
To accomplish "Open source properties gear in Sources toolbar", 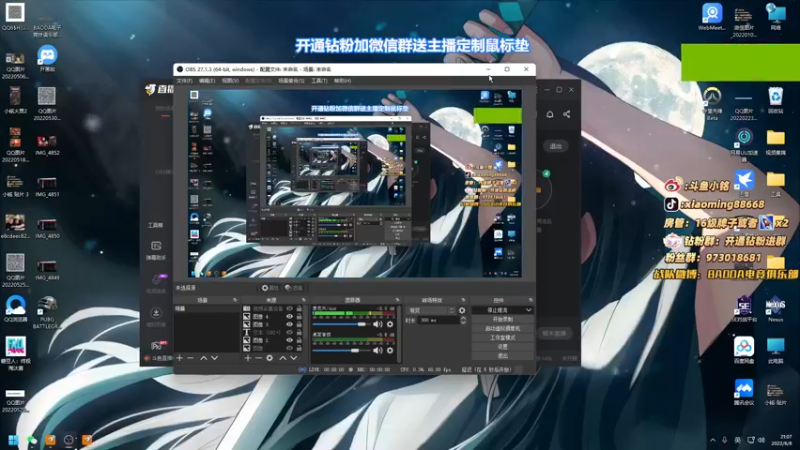I will [x=269, y=358].
